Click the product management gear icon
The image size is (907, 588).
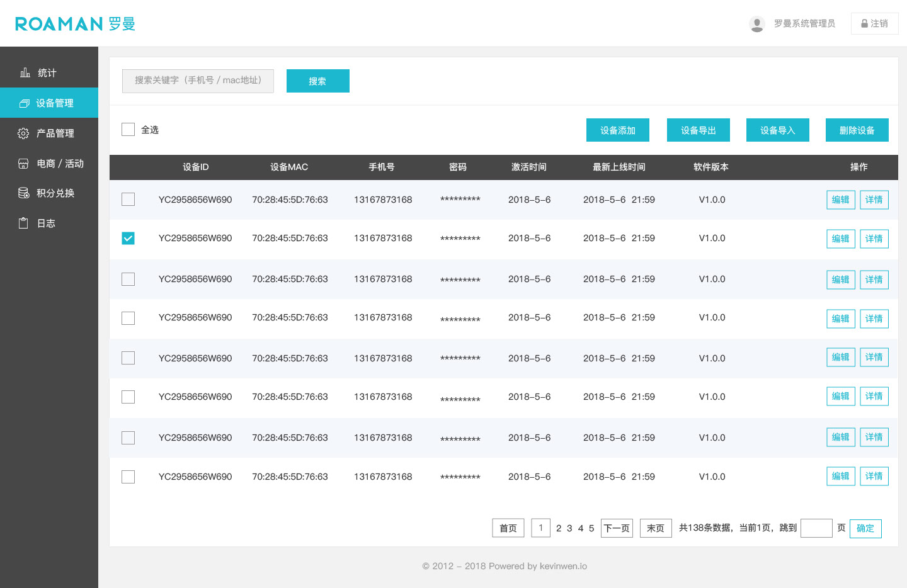(x=23, y=133)
